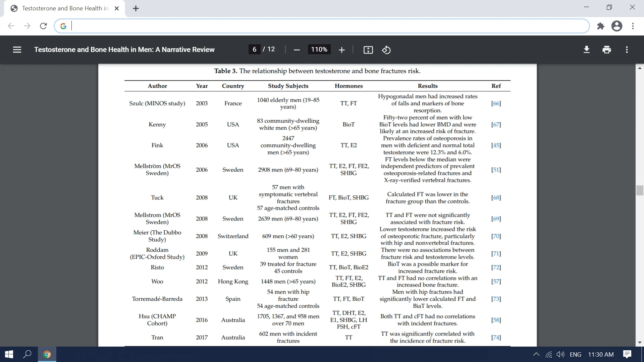The height and width of the screenshot is (362, 644).
Task: Click the Szulc (MINOS study) author cell
Action: click(x=157, y=103)
